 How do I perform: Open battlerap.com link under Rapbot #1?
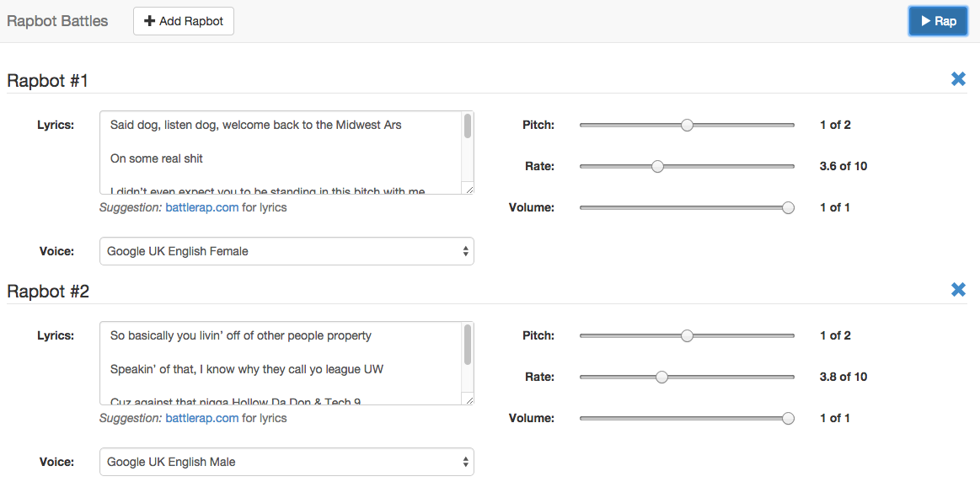tap(201, 207)
